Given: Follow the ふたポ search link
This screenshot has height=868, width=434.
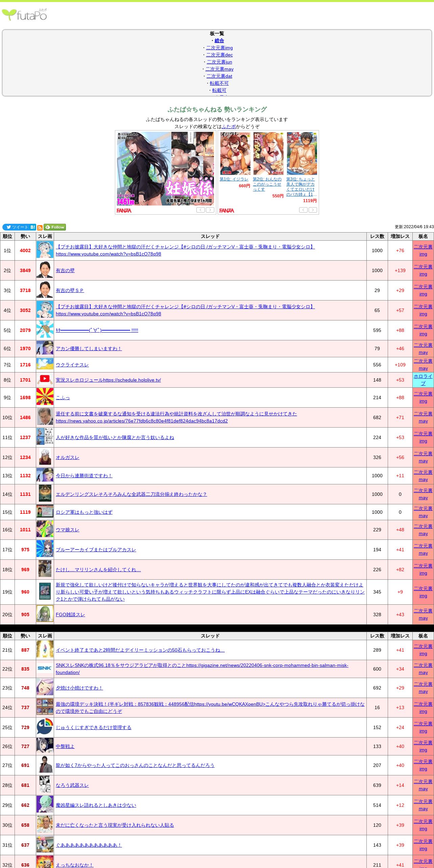Looking at the screenshot, I should [x=229, y=126].
